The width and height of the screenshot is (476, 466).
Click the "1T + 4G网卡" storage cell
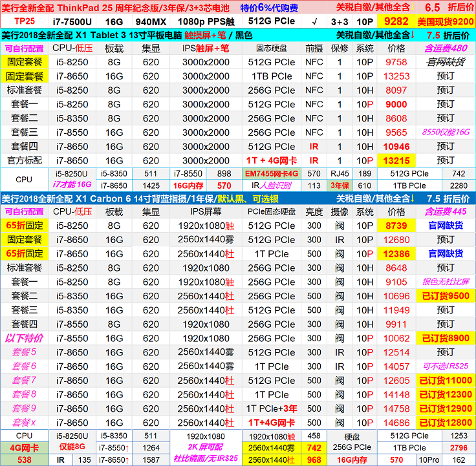click(272, 160)
